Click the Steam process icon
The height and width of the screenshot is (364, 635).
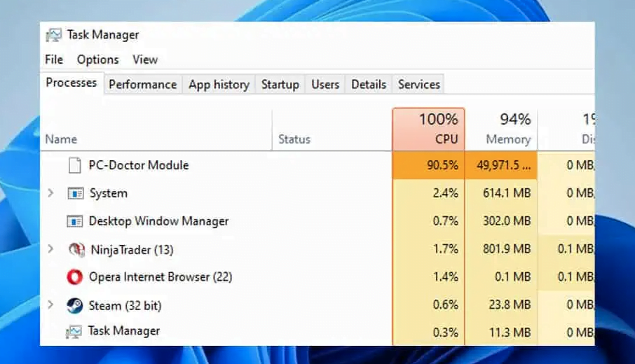point(75,305)
